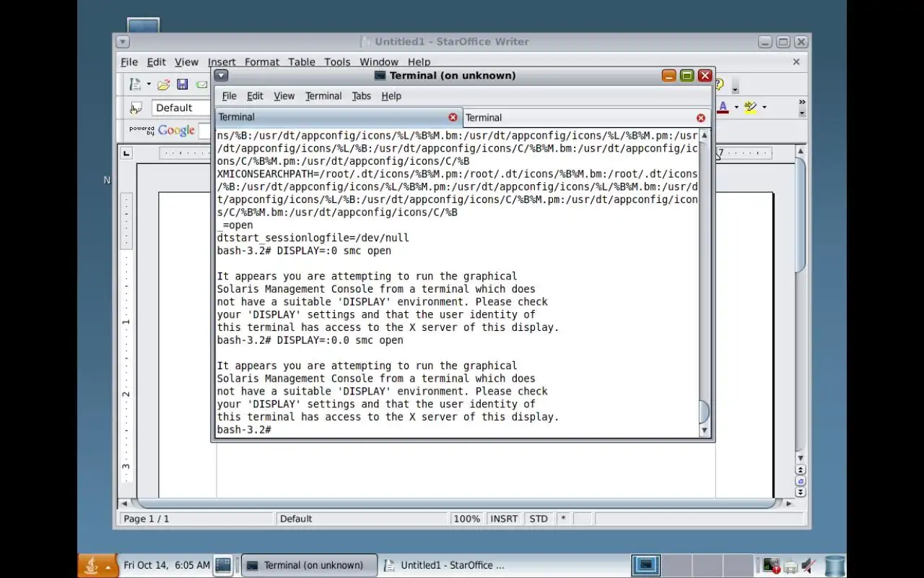
Task: Open the StarOffice File menu
Action: pyautogui.click(x=128, y=62)
